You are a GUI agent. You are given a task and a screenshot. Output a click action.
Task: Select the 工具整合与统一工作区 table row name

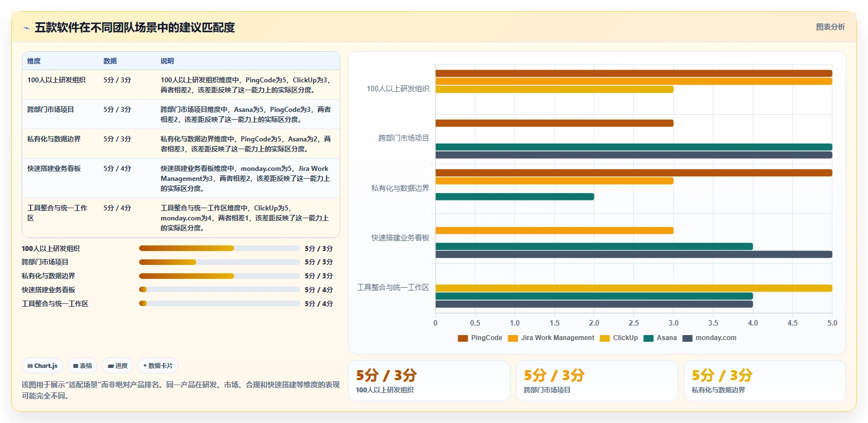pyautogui.click(x=58, y=213)
